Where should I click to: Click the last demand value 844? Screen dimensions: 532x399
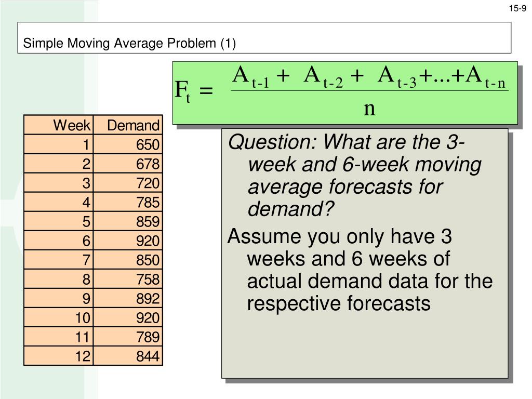(x=128, y=356)
